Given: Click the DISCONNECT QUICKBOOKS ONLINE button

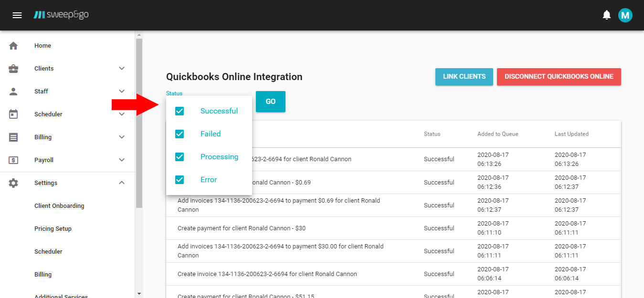Looking at the screenshot, I should tap(559, 76).
